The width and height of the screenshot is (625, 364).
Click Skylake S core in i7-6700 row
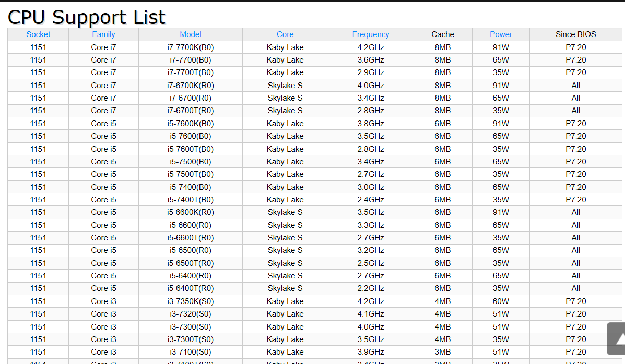285,98
